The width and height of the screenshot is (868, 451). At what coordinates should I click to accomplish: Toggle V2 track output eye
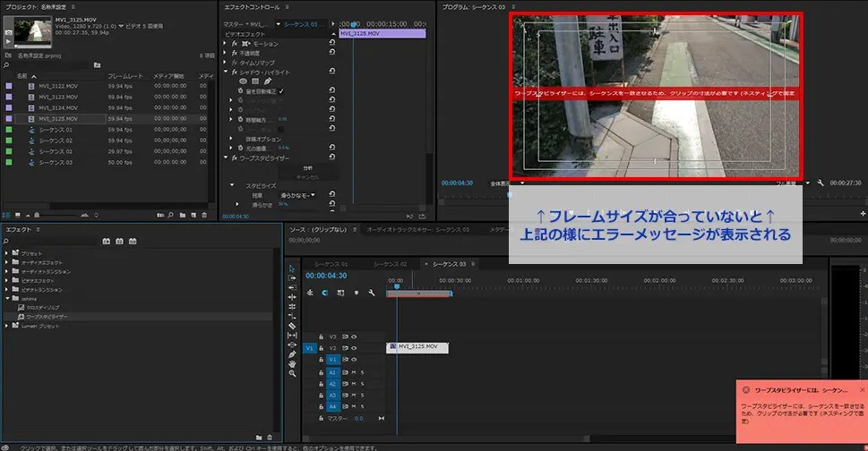click(x=354, y=348)
